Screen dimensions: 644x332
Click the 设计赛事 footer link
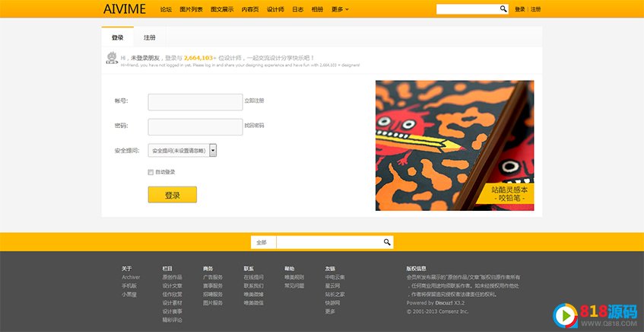click(172, 311)
